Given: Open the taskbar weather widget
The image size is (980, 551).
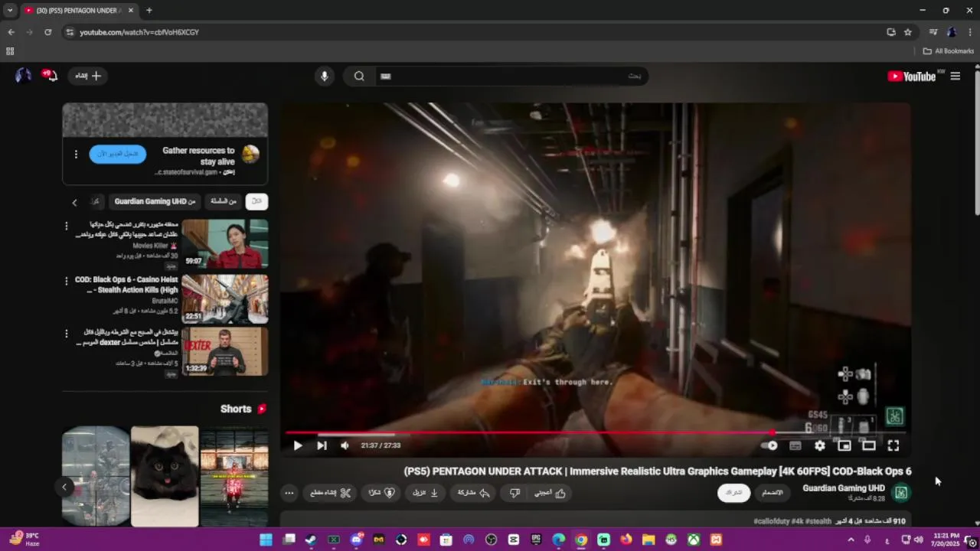Looking at the screenshot, I should click(24, 540).
